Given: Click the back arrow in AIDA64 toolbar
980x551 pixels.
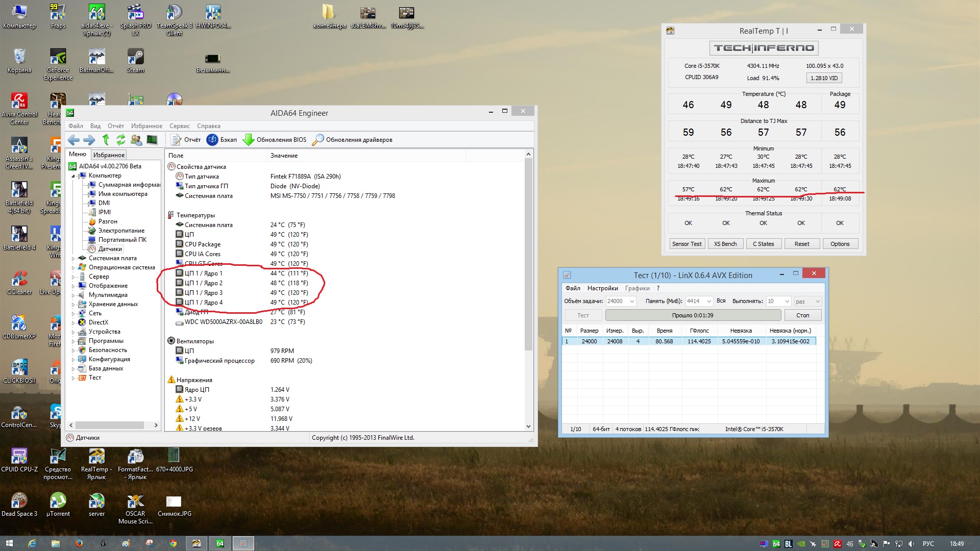Looking at the screenshot, I should click(x=73, y=140).
